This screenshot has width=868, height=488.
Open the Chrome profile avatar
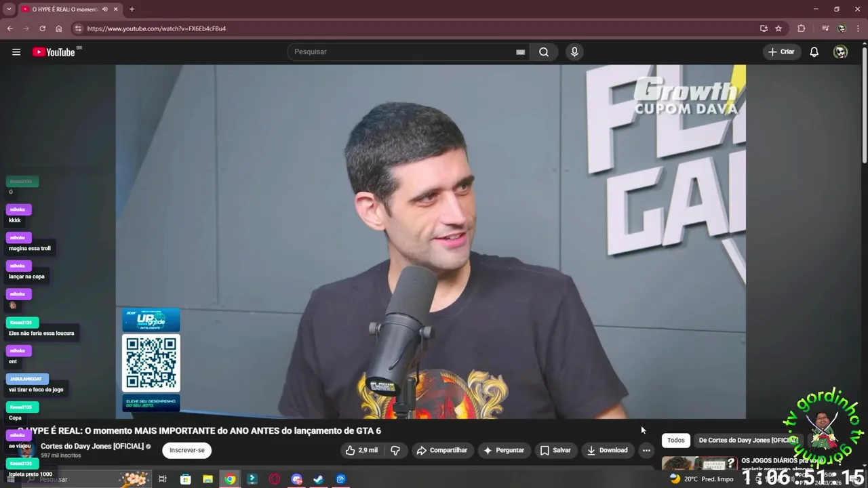click(x=842, y=28)
